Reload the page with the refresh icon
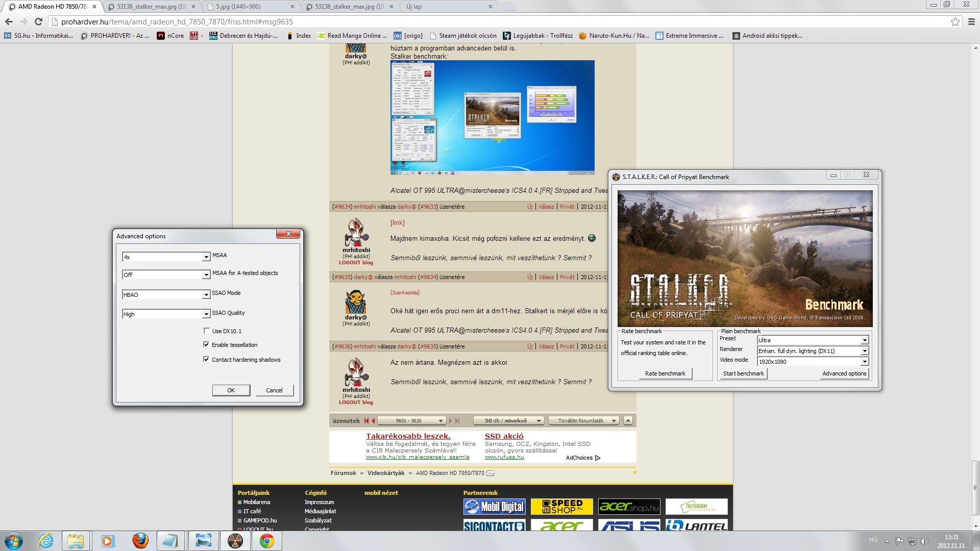Screen dimensions: 980x551 coord(38,21)
